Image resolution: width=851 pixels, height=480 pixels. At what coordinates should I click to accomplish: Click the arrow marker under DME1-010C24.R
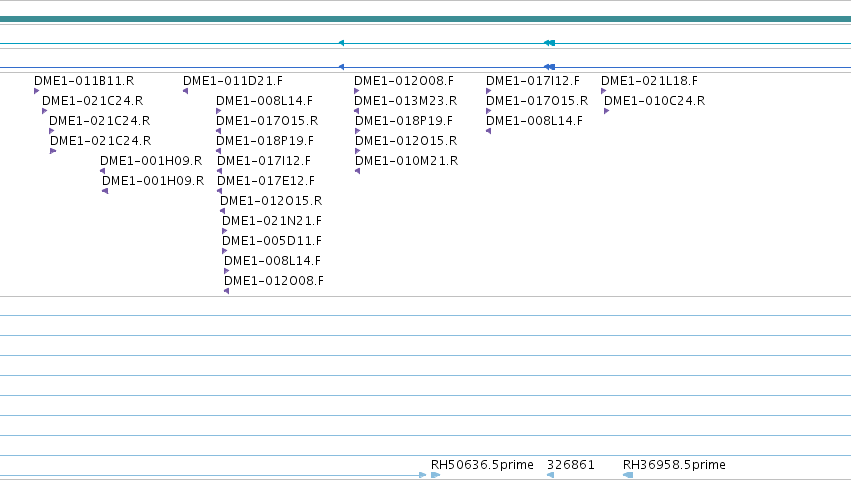pyautogui.click(x=607, y=111)
